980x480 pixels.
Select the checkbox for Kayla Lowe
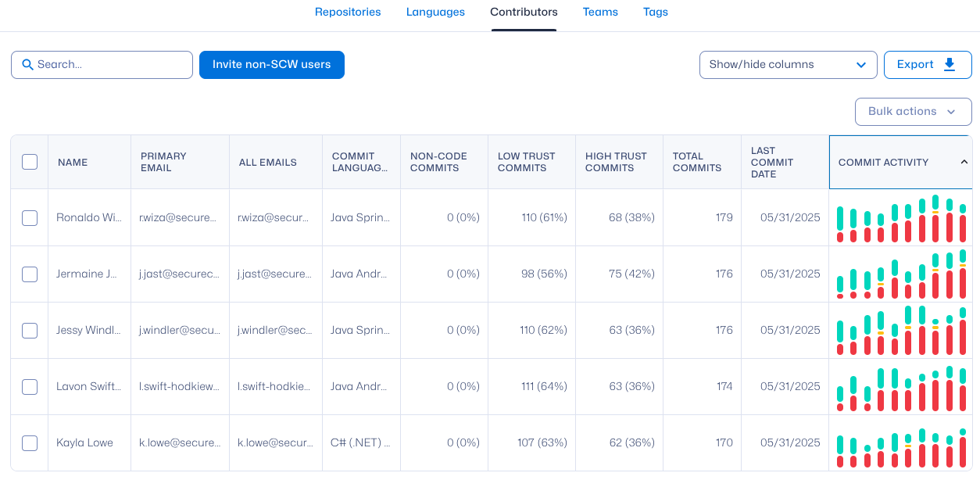coord(30,443)
